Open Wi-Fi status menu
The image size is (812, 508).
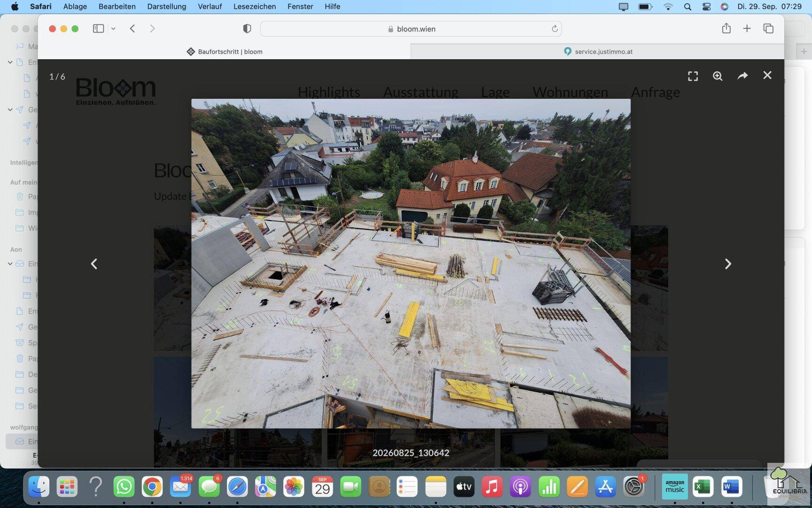click(x=668, y=7)
